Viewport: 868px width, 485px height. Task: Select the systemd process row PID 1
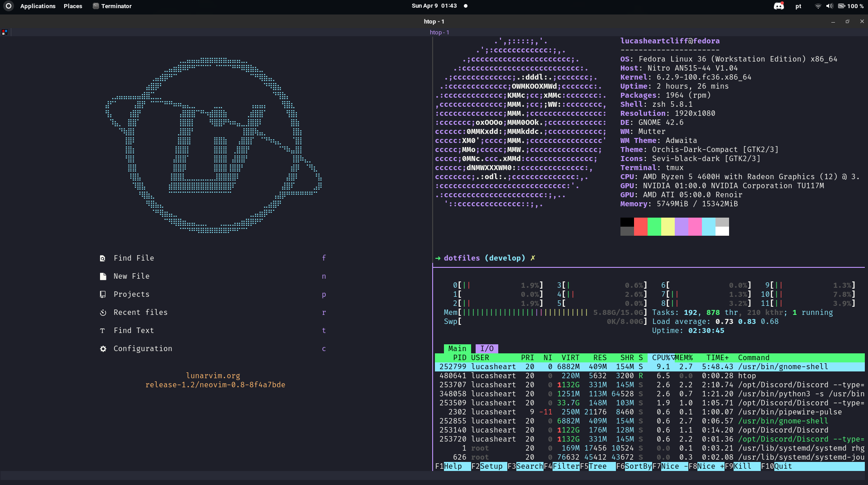650,448
